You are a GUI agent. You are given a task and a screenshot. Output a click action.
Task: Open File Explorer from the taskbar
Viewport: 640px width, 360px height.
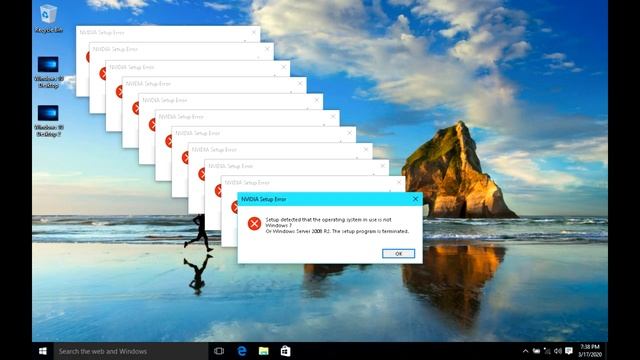264,351
